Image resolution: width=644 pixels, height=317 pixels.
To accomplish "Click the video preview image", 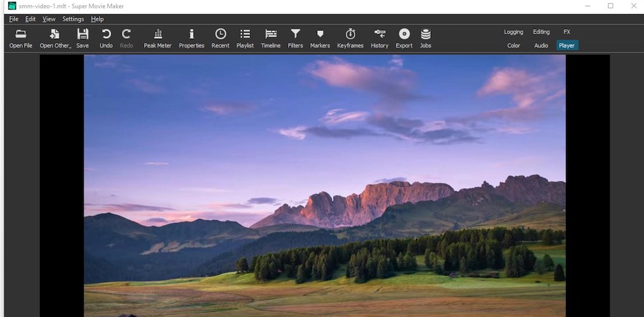I will pyautogui.click(x=324, y=184).
